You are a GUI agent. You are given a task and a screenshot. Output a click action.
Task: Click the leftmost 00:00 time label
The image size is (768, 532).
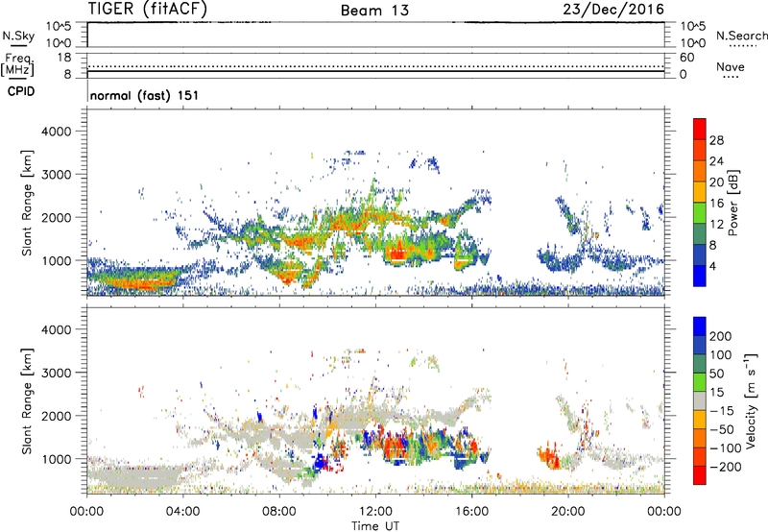tap(86, 512)
